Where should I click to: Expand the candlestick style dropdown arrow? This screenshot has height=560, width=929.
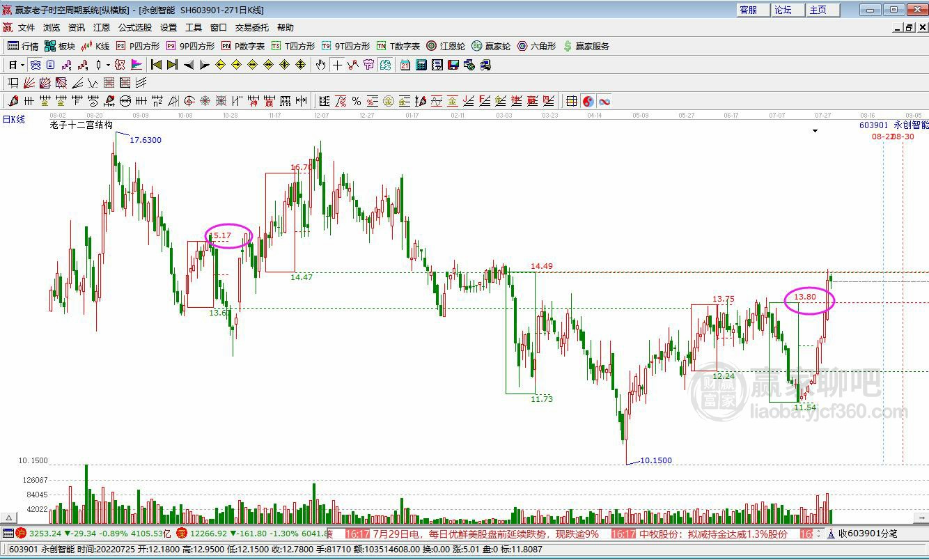click(108, 65)
